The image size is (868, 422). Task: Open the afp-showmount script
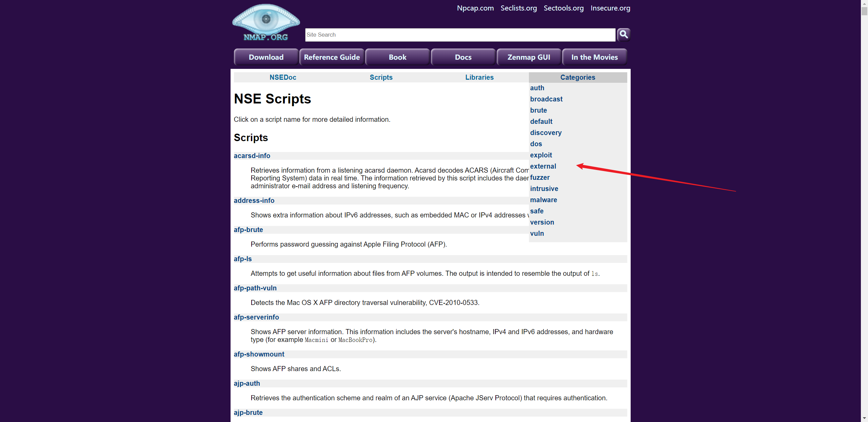pyautogui.click(x=259, y=354)
